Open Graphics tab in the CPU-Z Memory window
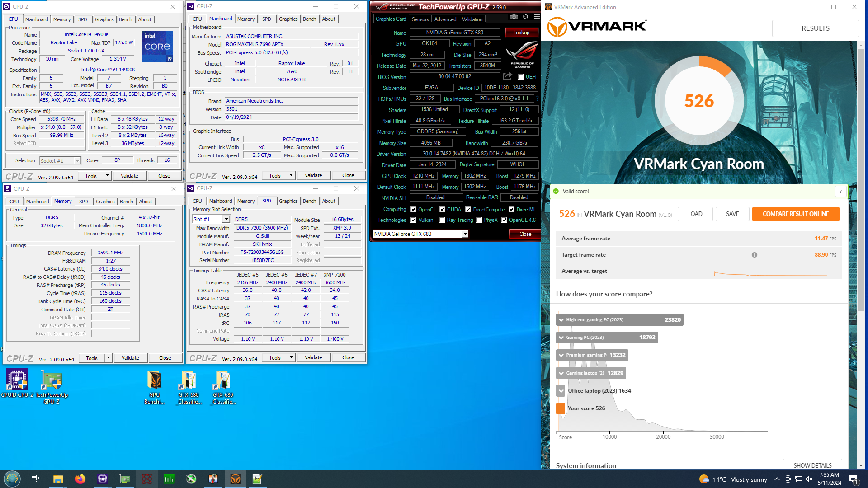The height and width of the screenshot is (488, 868). (x=105, y=202)
